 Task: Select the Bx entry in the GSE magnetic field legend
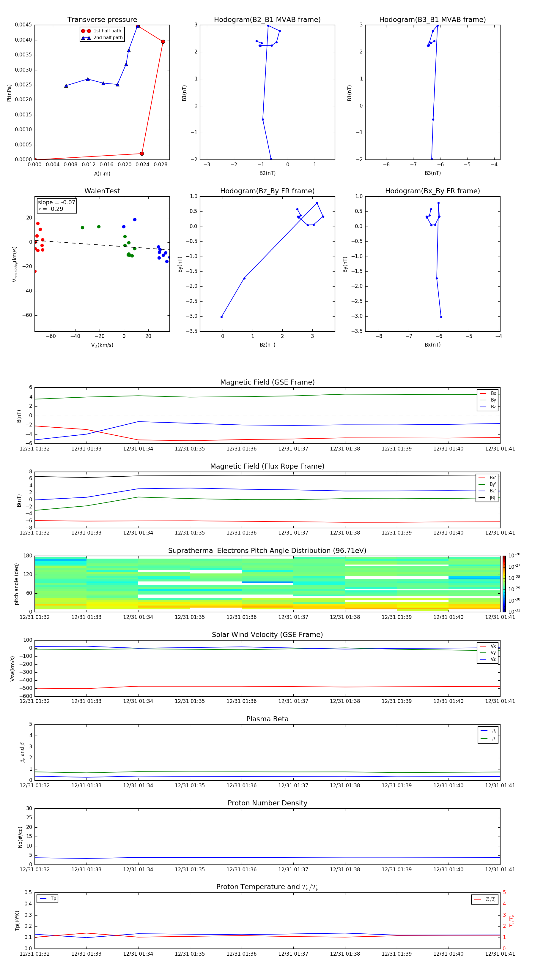click(x=488, y=393)
